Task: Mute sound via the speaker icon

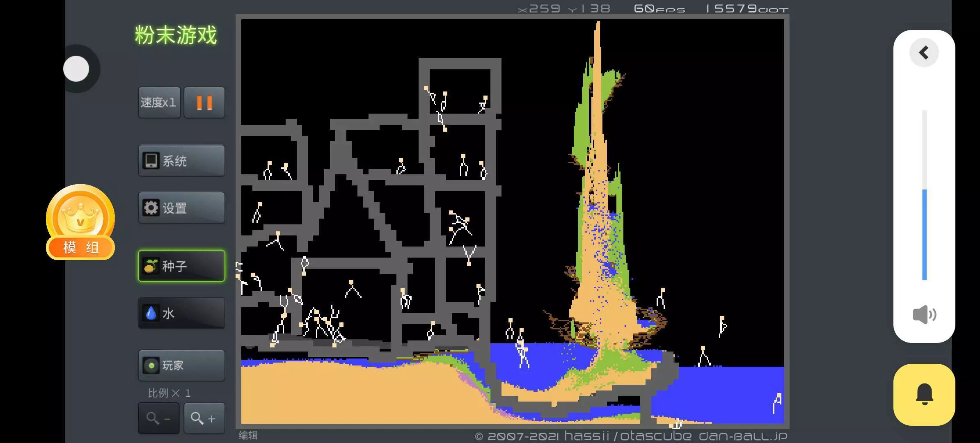Action: [x=924, y=315]
